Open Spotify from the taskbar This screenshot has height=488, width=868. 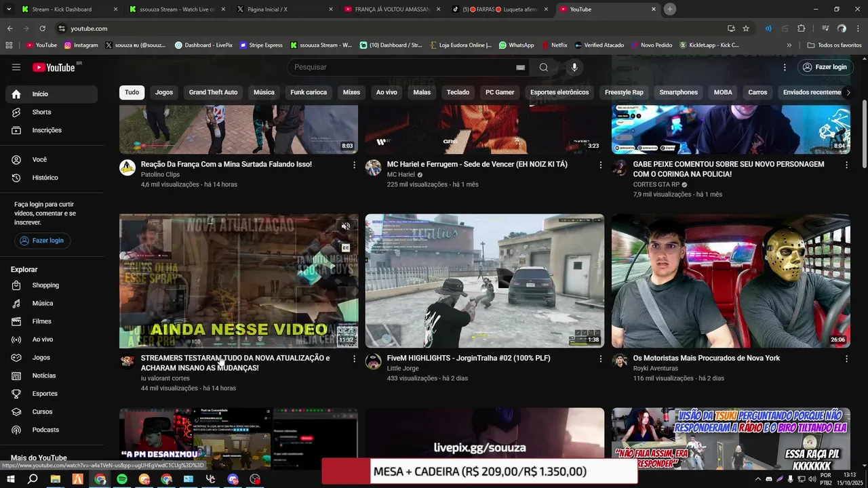pyautogui.click(x=122, y=479)
